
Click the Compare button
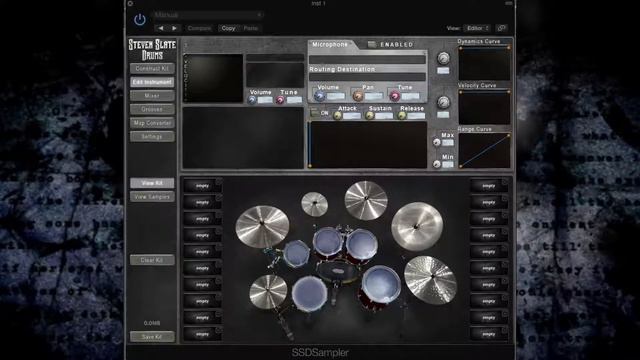[199, 28]
